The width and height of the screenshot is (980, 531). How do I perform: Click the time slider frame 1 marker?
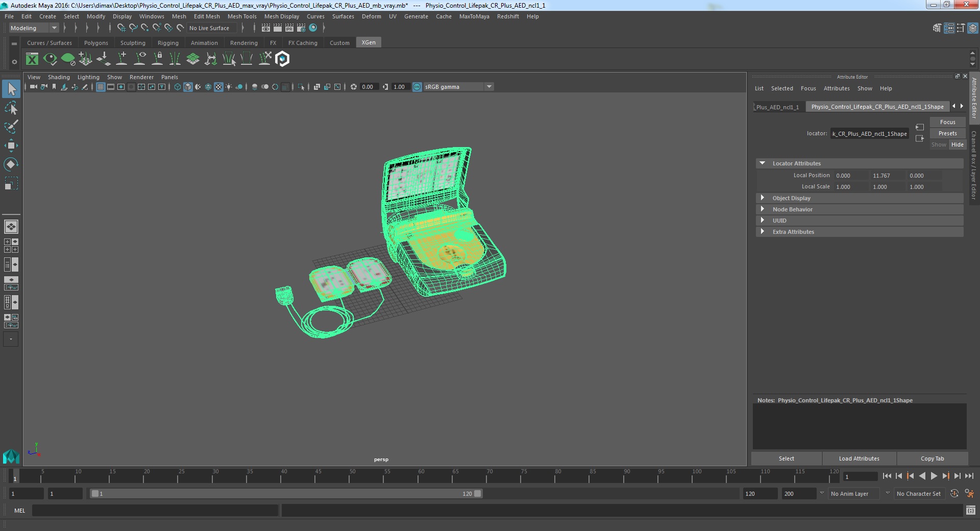[x=15, y=476]
